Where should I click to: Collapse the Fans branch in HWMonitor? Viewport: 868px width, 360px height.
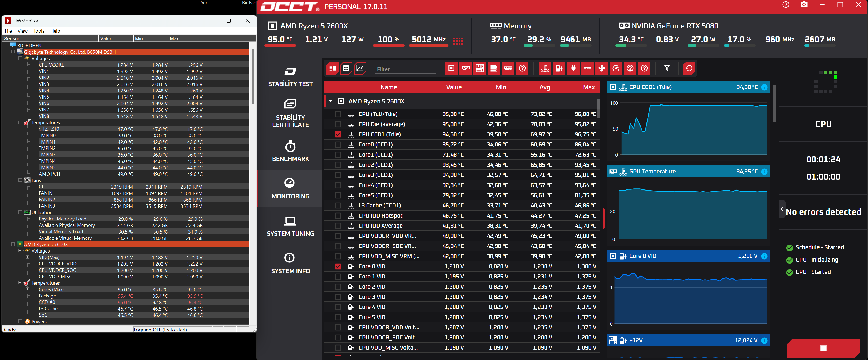(20, 180)
